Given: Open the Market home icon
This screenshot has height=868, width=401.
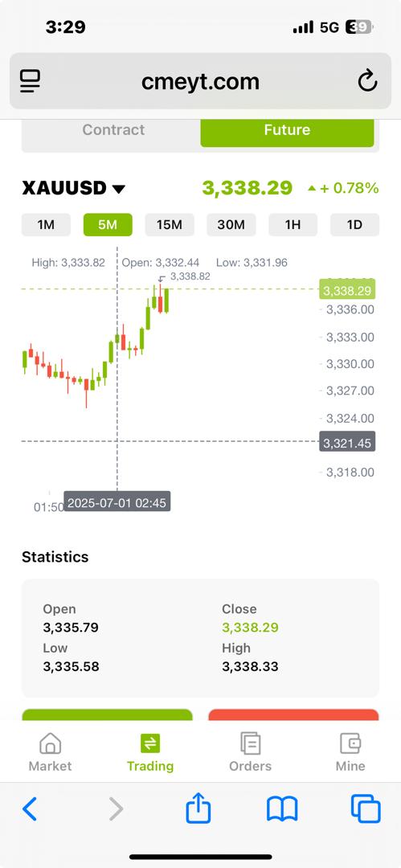Looking at the screenshot, I should [x=50, y=743].
